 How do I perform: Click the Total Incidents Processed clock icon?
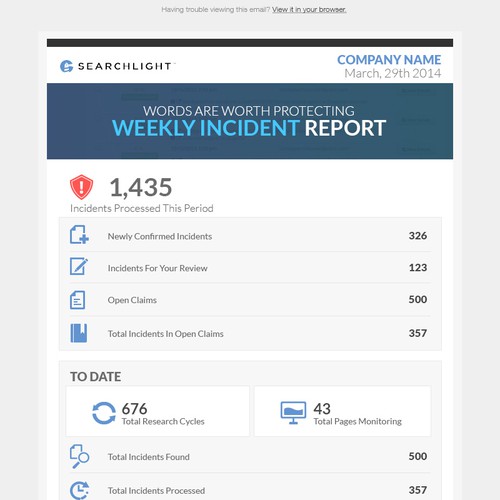pos(79,490)
